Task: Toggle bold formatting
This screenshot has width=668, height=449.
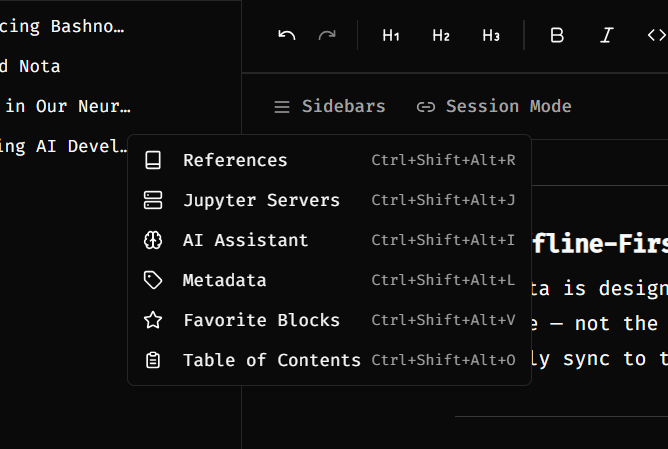Action: tap(557, 35)
